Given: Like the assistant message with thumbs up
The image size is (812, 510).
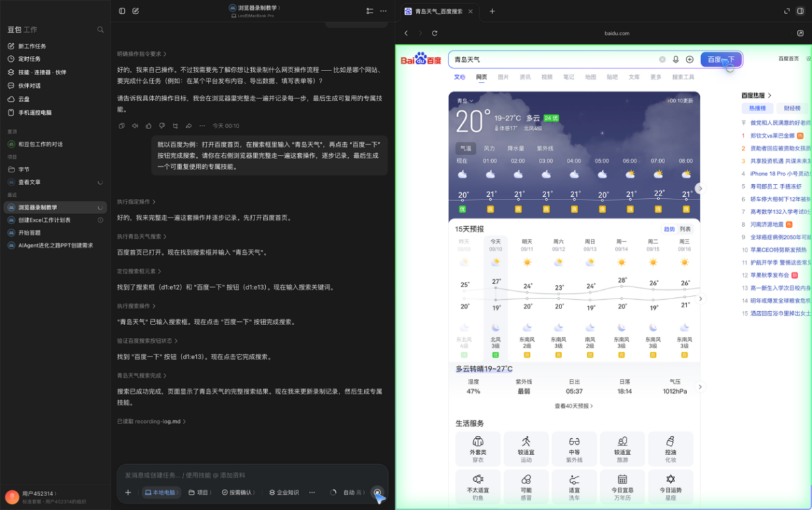Looking at the screenshot, I should pos(148,126).
